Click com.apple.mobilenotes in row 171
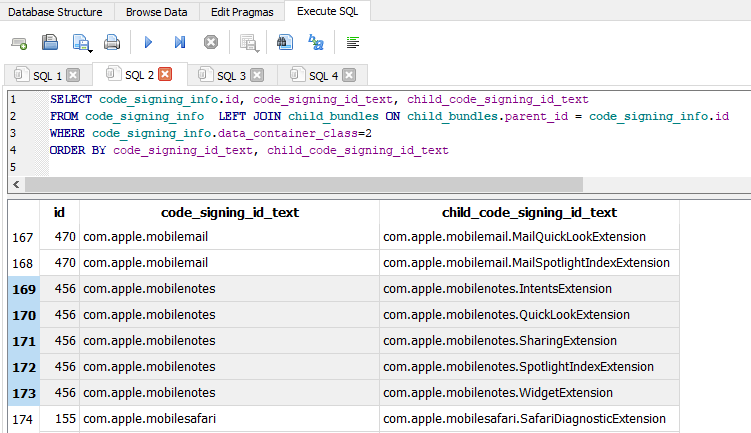This screenshot has width=751, height=433. click(229, 341)
